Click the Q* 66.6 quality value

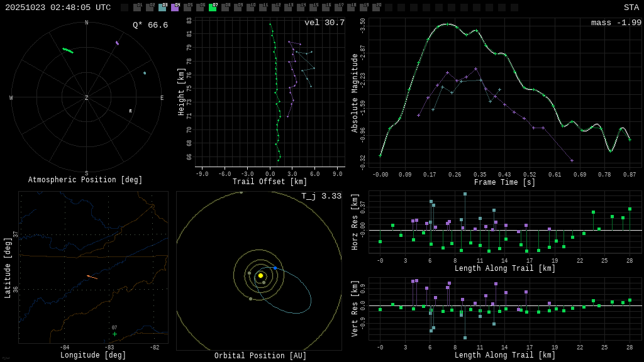pos(150,25)
